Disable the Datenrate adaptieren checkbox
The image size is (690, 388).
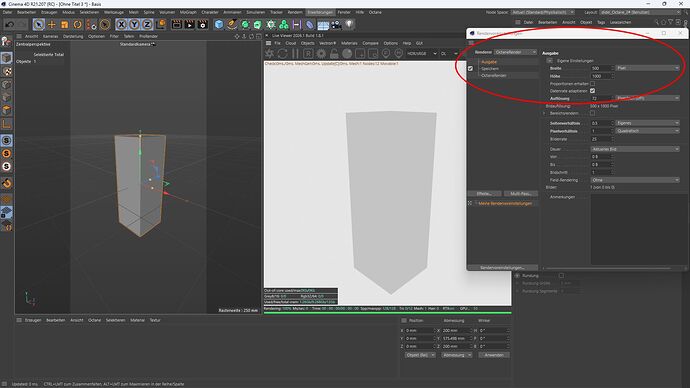[x=592, y=91]
